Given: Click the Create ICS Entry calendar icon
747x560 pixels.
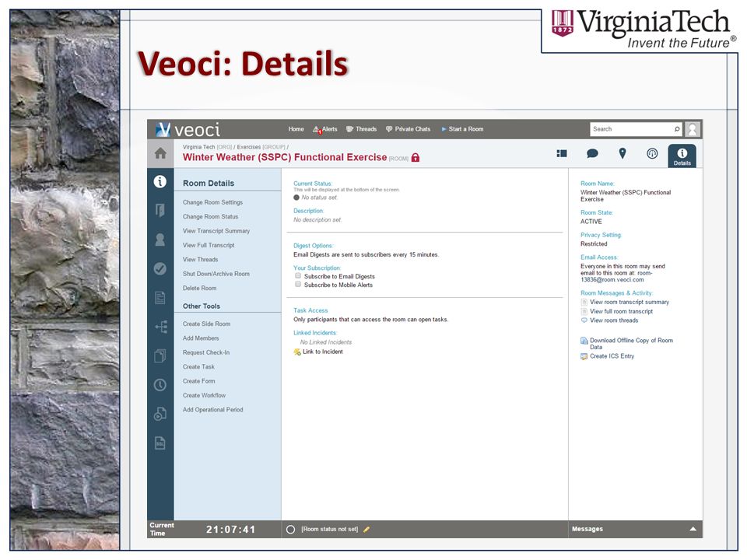Looking at the screenshot, I should (584, 356).
